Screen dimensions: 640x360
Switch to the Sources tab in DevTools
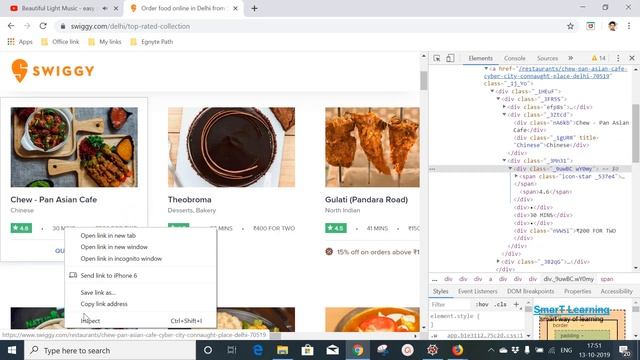click(547, 58)
